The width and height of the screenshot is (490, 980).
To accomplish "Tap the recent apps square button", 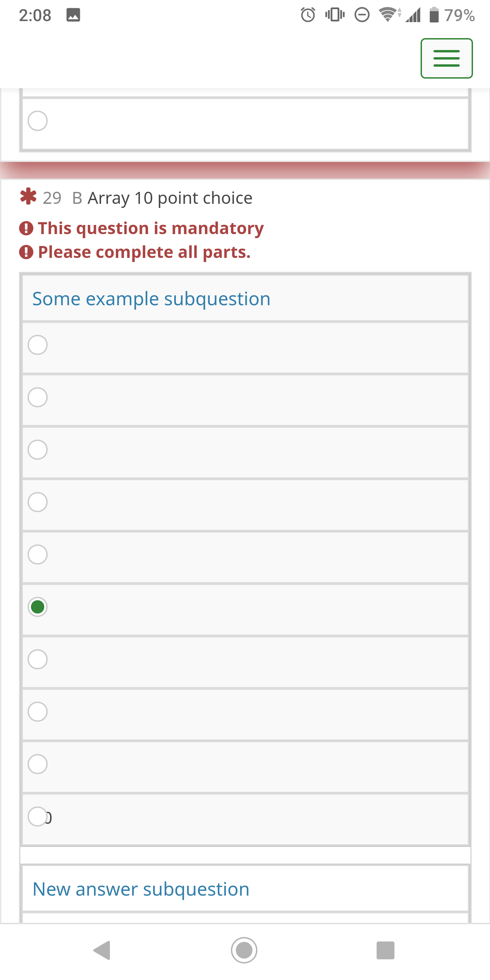I will point(385,950).
